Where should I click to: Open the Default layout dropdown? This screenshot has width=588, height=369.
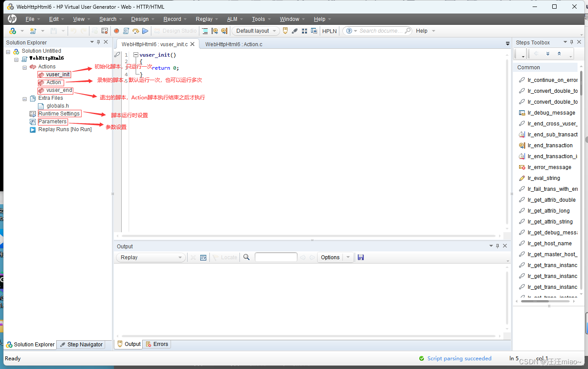point(256,31)
